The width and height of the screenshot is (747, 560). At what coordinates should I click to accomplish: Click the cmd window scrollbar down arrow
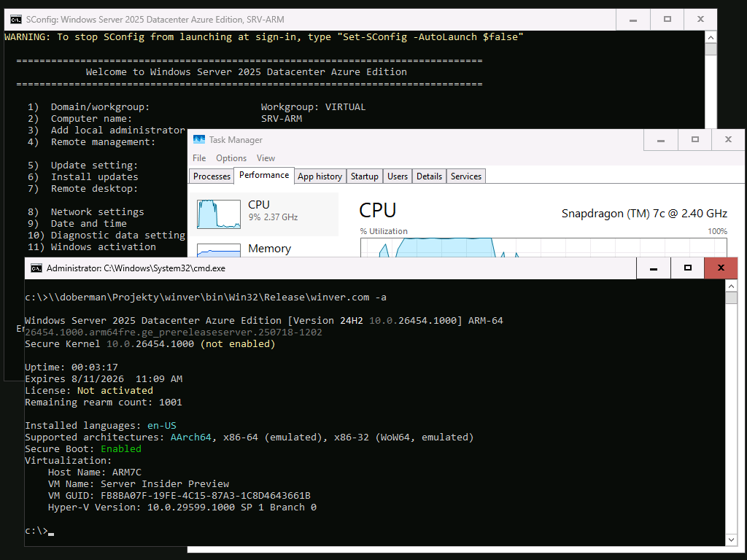click(731, 540)
